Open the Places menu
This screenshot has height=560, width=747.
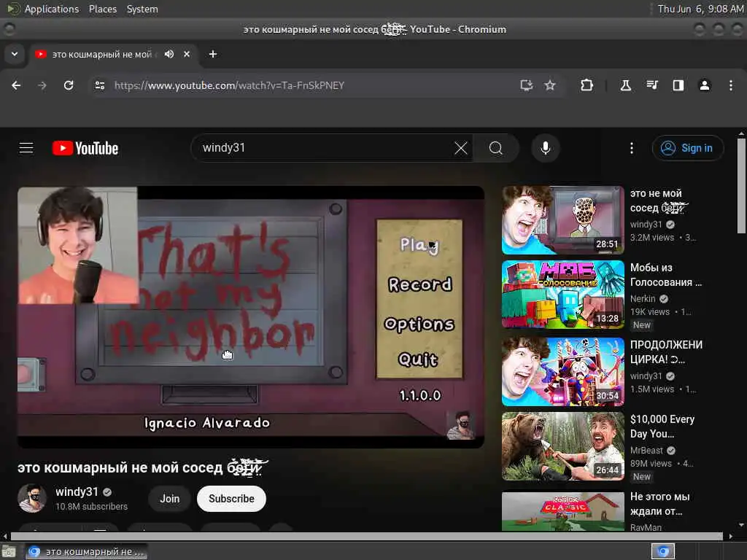[102, 9]
